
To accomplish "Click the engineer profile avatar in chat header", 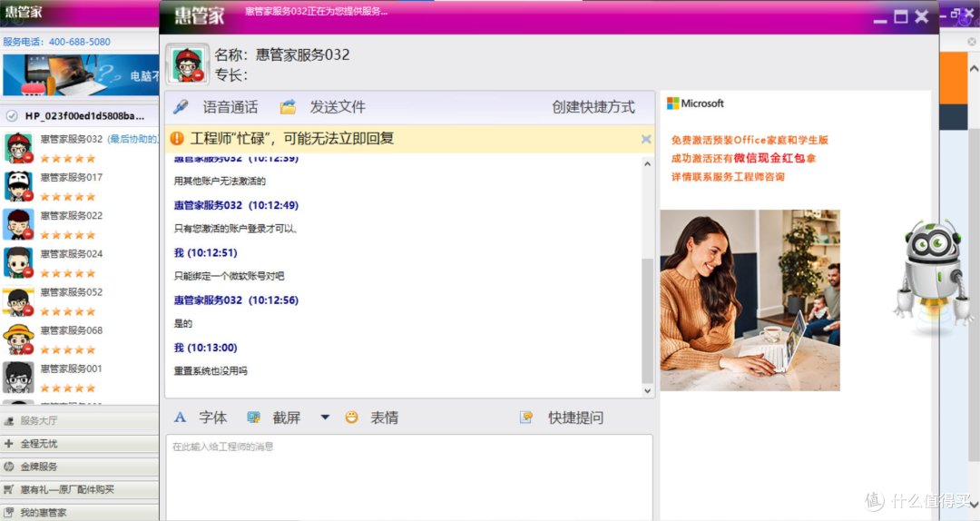I will [188, 64].
